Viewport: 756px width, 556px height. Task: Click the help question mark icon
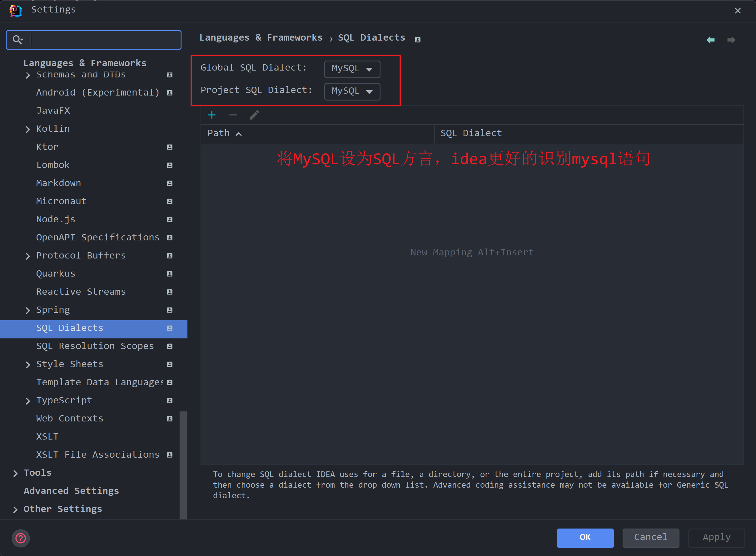pos(21,538)
